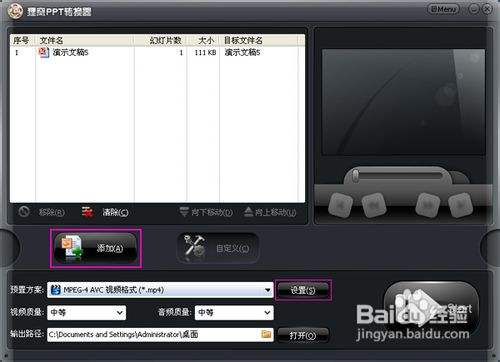Click the second playback button under preview

point(374,205)
